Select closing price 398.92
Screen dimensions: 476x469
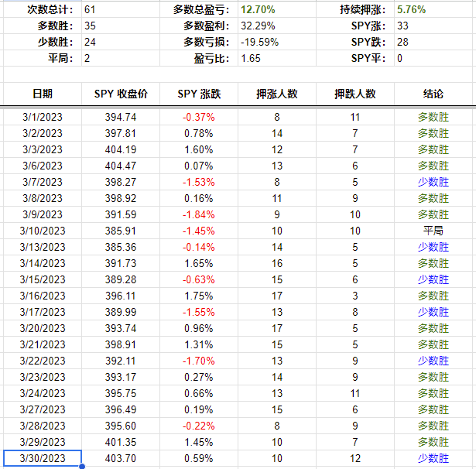[x=121, y=198]
